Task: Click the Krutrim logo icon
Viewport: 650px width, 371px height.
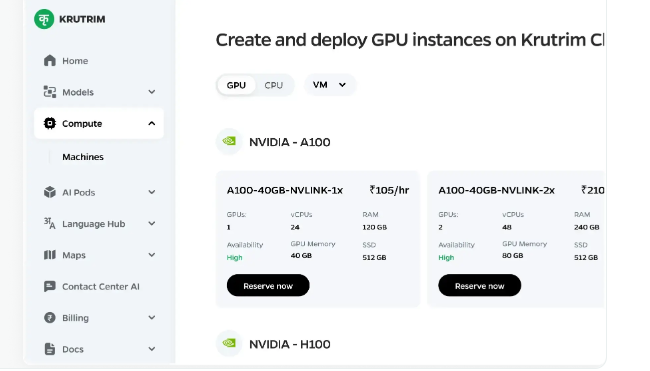Action: [x=44, y=19]
